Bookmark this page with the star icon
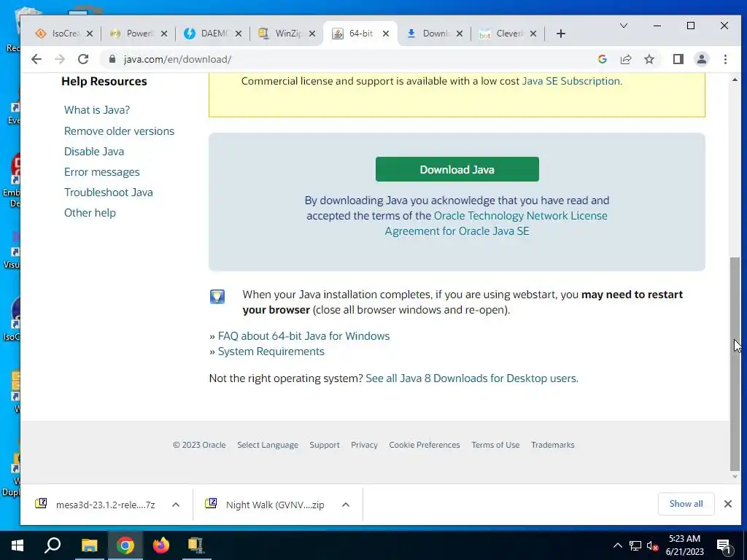The height and width of the screenshot is (560, 747). coord(649,59)
